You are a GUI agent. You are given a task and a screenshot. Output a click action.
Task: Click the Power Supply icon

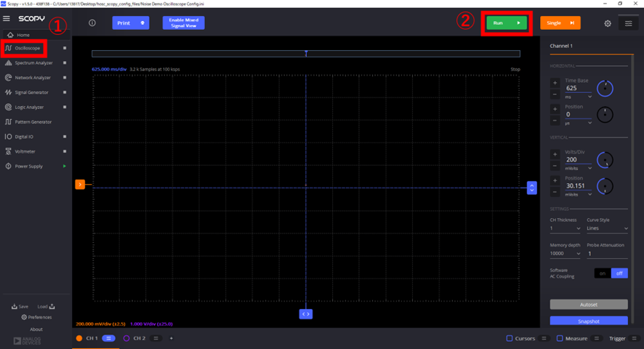point(8,167)
